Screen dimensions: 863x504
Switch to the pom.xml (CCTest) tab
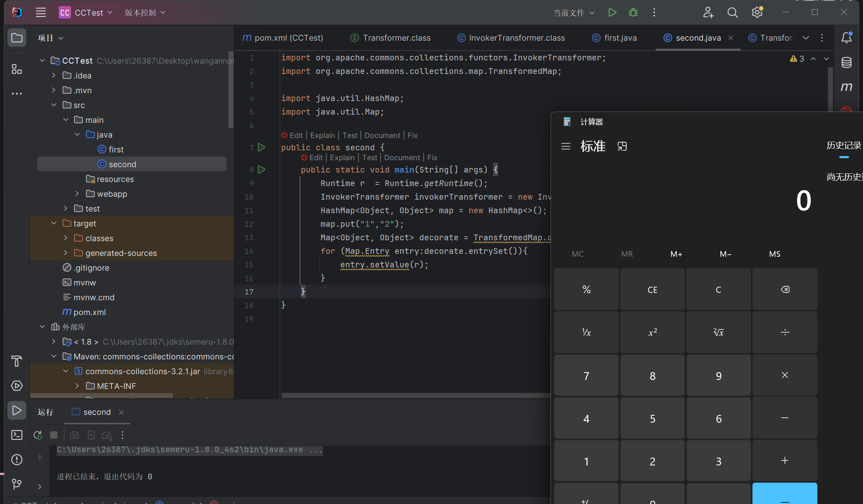click(283, 38)
